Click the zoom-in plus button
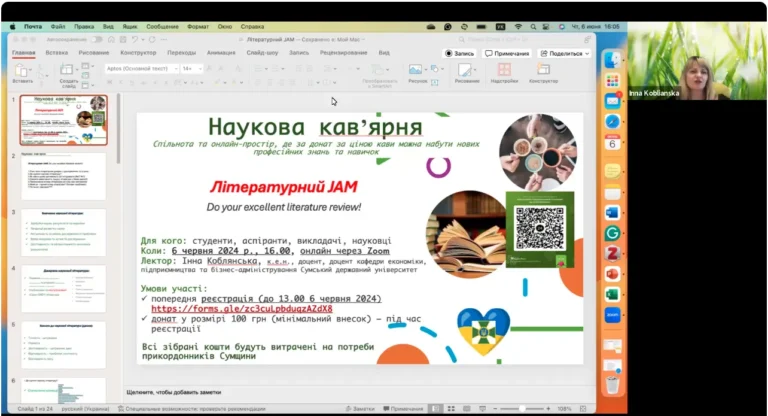Screen dimensions: 768x416 click(548, 408)
